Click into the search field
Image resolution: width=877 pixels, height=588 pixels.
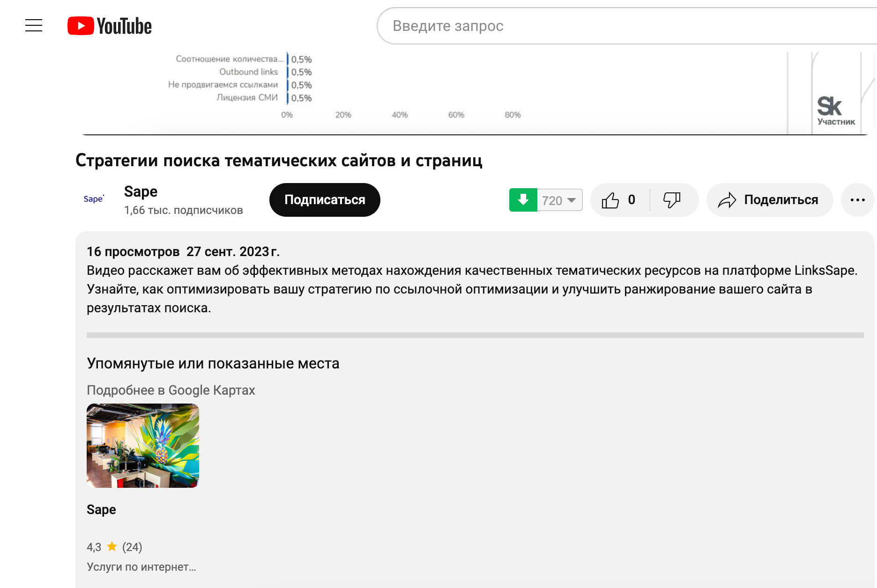tap(609, 26)
